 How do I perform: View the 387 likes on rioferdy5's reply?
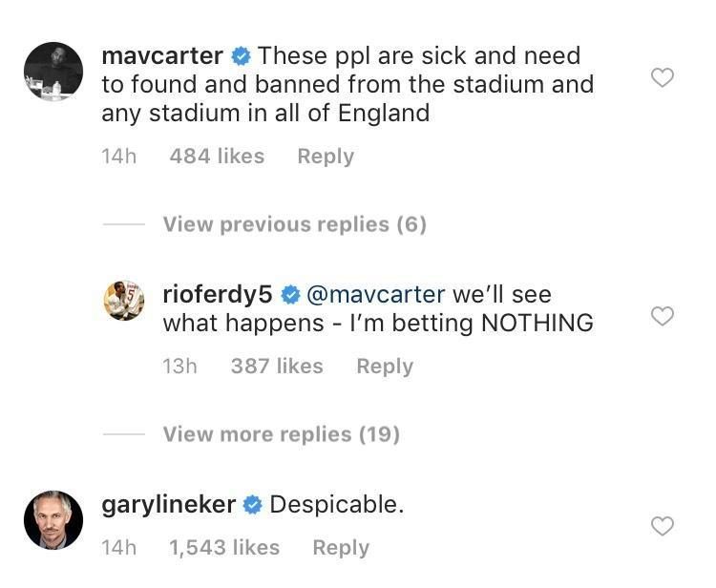click(x=277, y=366)
